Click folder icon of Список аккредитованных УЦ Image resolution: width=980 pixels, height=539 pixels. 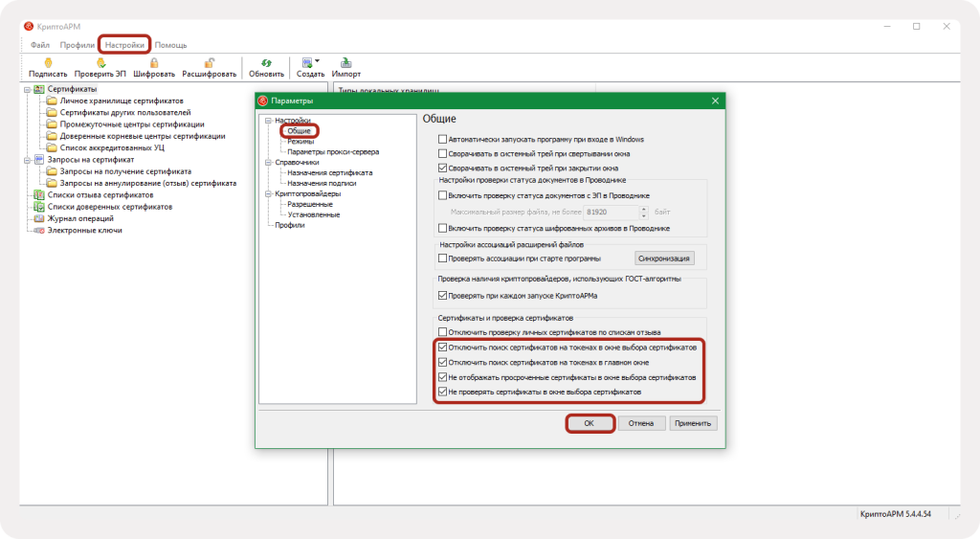point(52,148)
